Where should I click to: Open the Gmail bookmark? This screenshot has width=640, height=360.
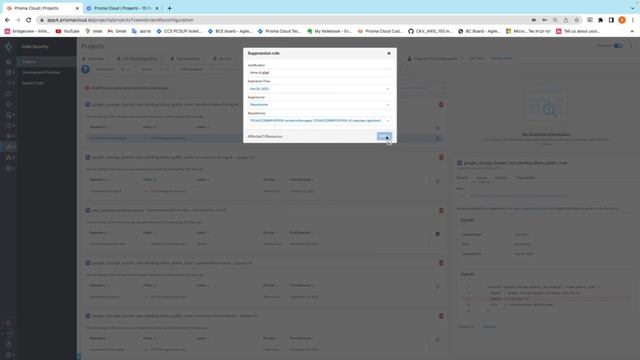(x=117, y=31)
